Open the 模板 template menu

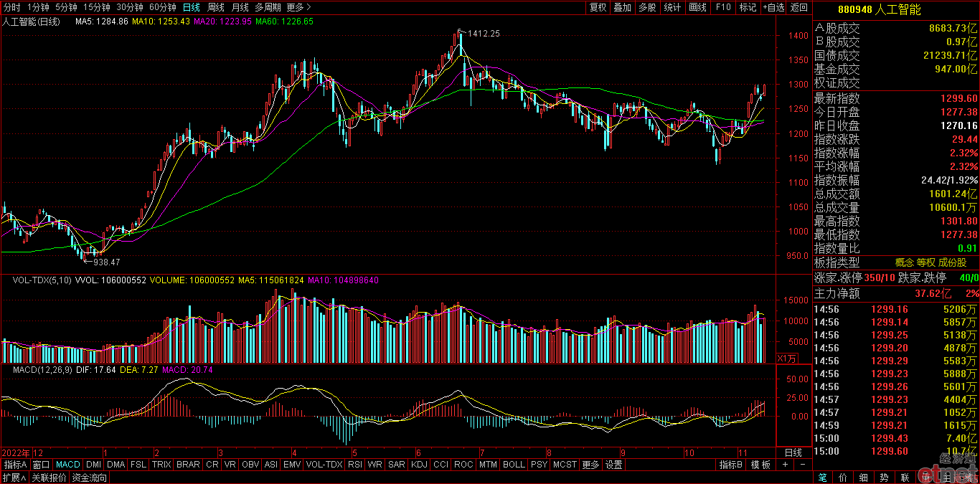(760, 465)
